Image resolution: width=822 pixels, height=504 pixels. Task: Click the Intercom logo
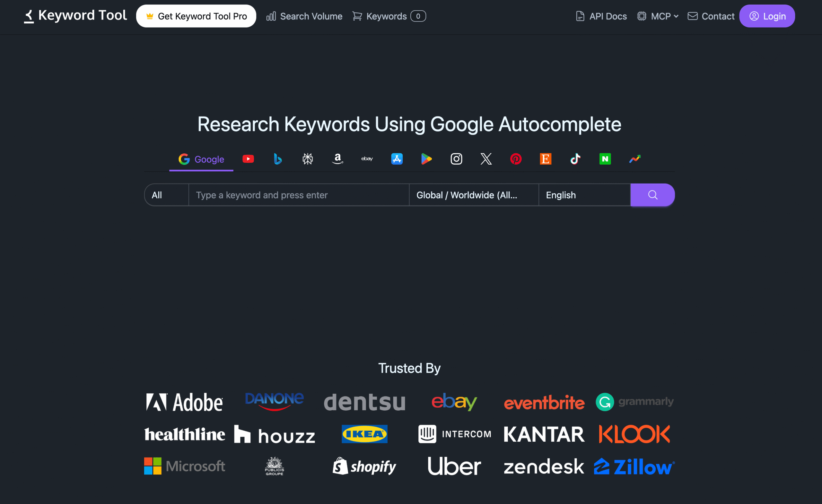pos(454,434)
